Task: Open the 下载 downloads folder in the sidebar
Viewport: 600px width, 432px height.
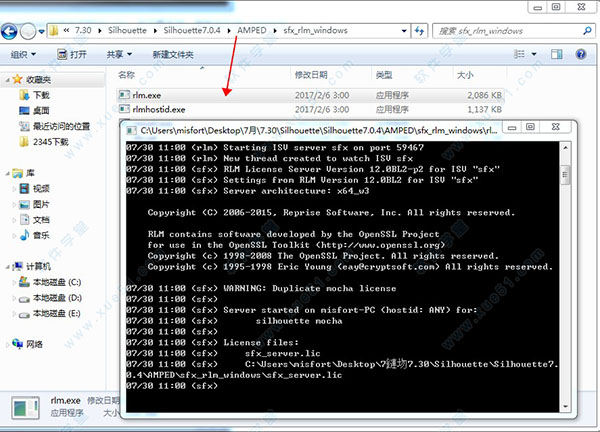Action: click(x=41, y=93)
